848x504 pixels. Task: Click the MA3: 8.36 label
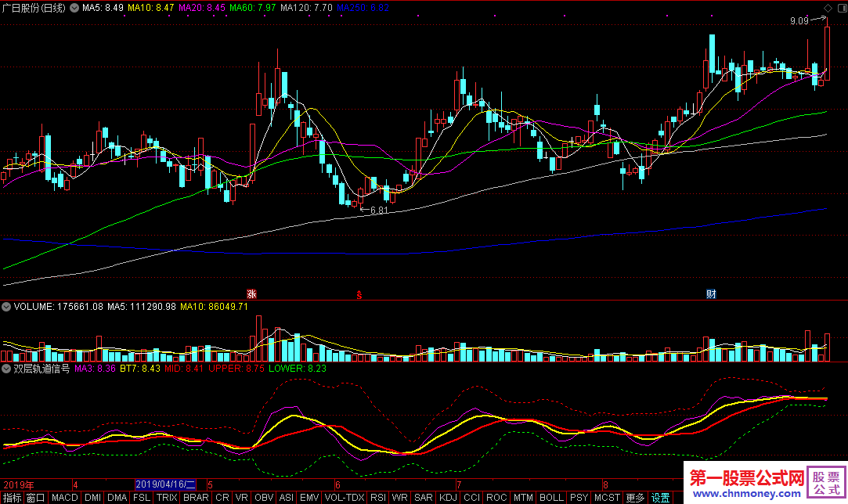click(96, 369)
